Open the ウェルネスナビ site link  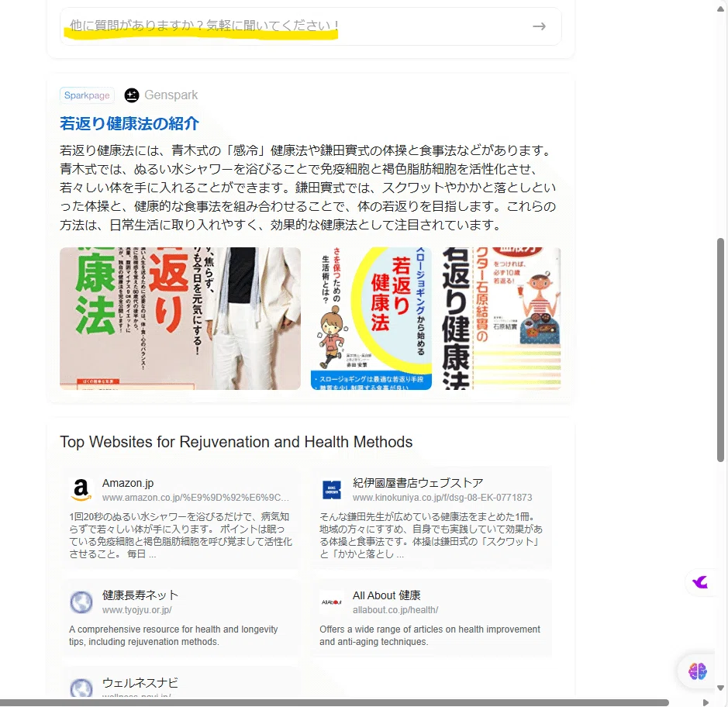[x=140, y=683]
